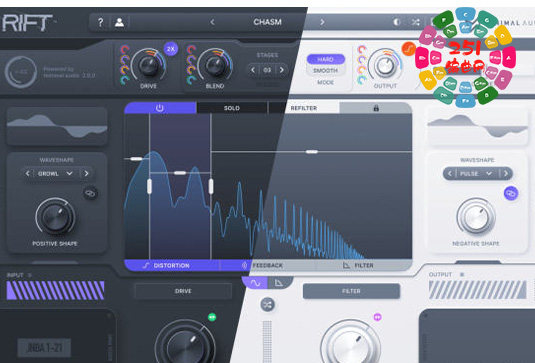535x363 pixels.
Task: Select HARD mode
Action: [326, 59]
